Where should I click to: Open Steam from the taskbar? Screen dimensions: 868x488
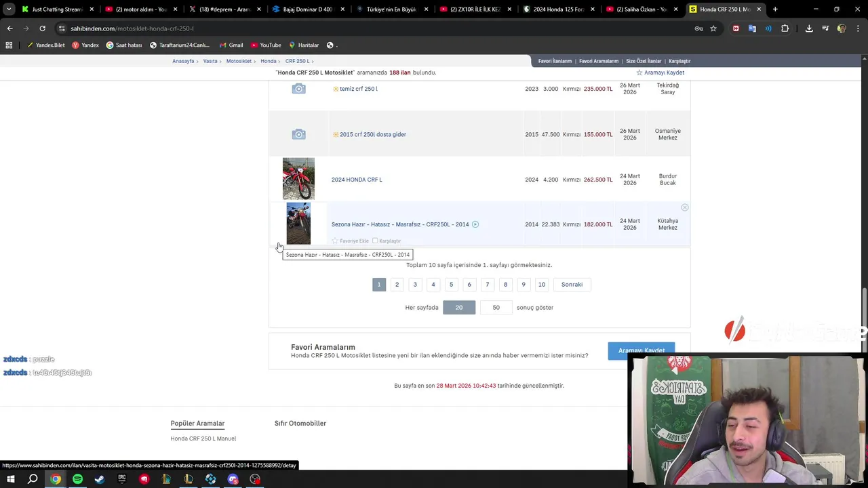[100, 479]
